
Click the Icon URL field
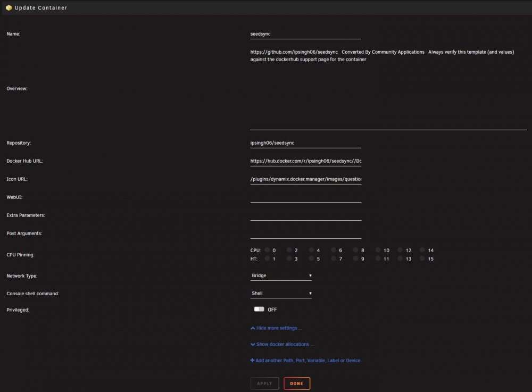coord(306,179)
